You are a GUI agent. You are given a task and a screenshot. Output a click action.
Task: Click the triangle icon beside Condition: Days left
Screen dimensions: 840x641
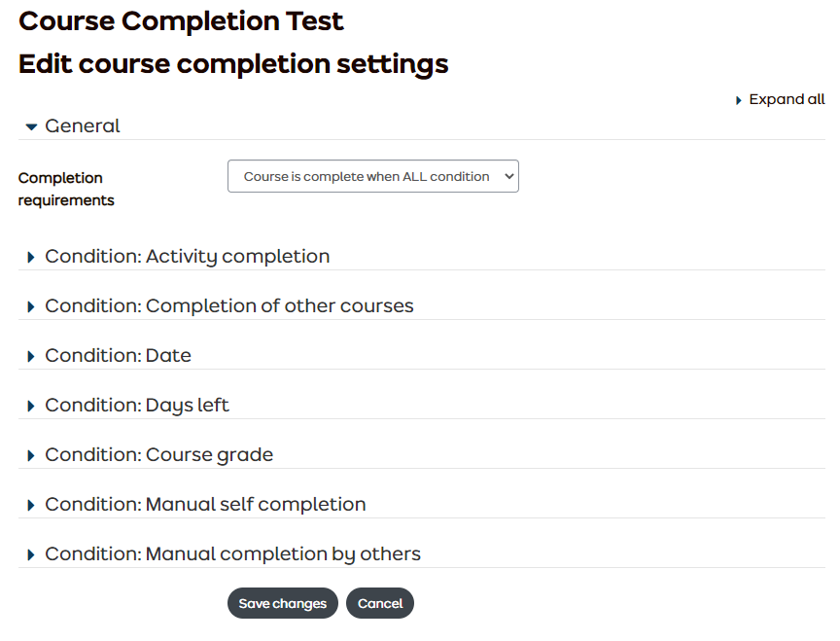click(30, 405)
